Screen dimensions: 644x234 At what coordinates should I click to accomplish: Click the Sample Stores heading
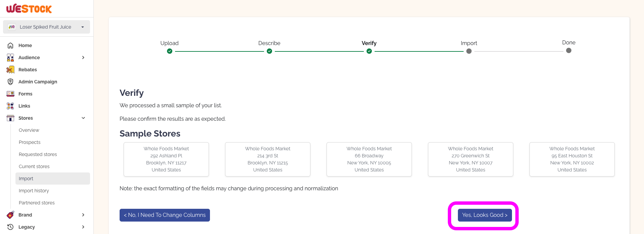(150, 133)
